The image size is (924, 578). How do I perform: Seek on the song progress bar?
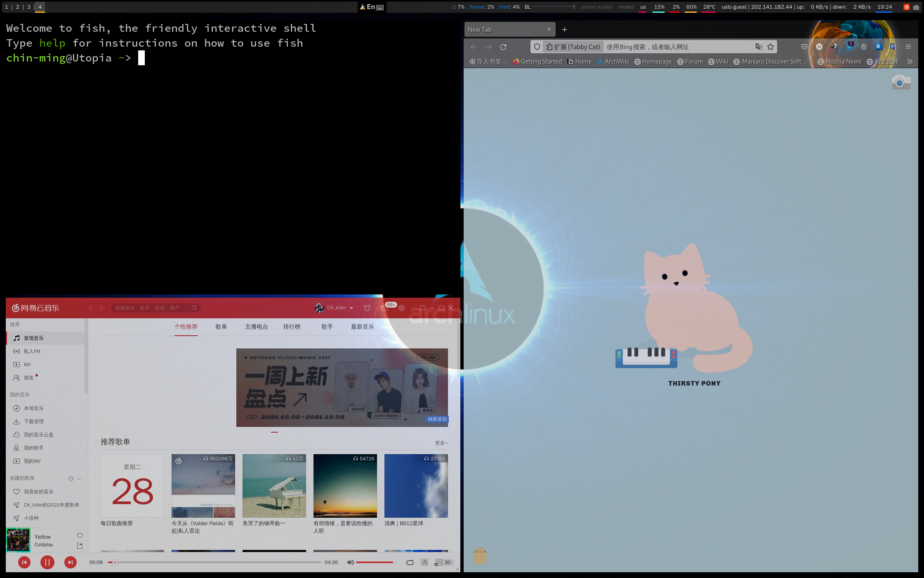point(214,562)
